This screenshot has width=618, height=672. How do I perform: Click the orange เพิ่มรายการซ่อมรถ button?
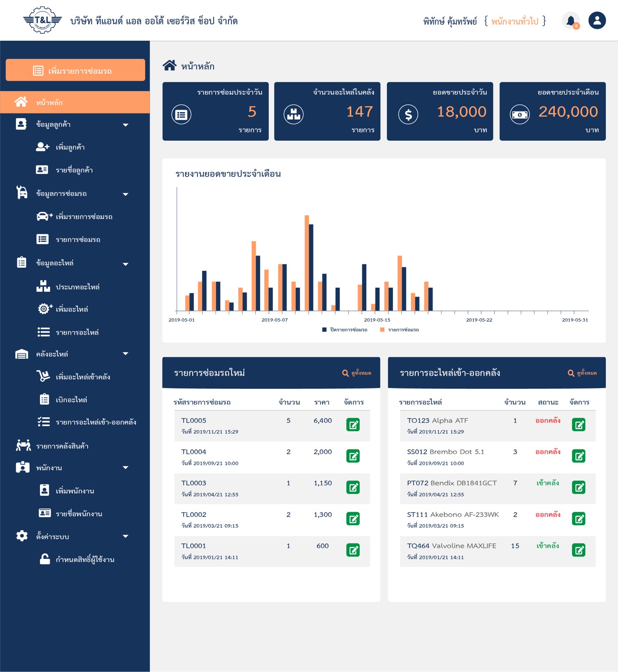click(x=75, y=70)
